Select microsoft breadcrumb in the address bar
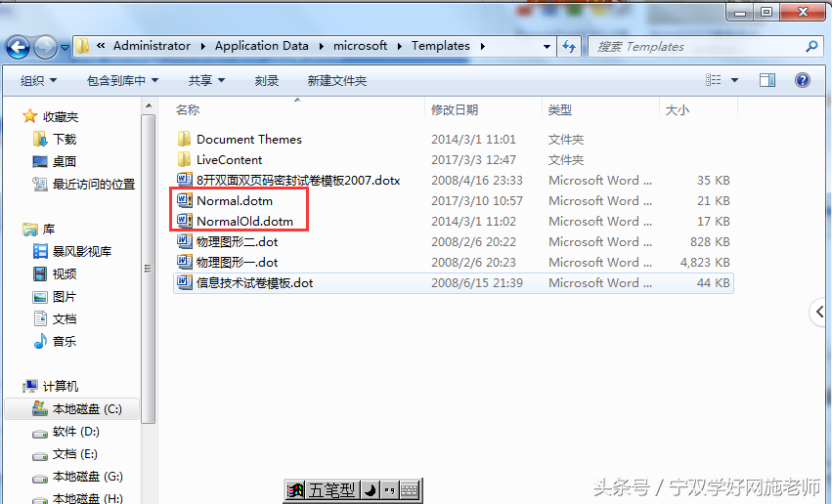The image size is (832, 504). (x=361, y=46)
